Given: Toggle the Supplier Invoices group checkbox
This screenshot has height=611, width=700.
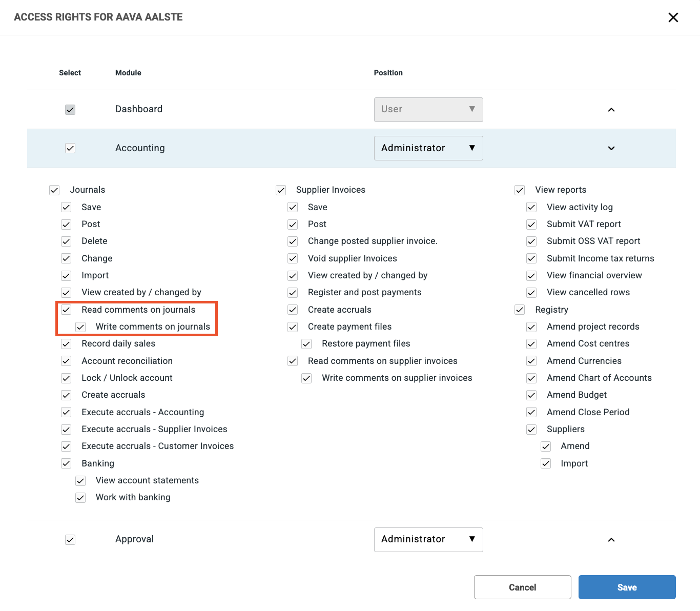Looking at the screenshot, I should tap(280, 190).
